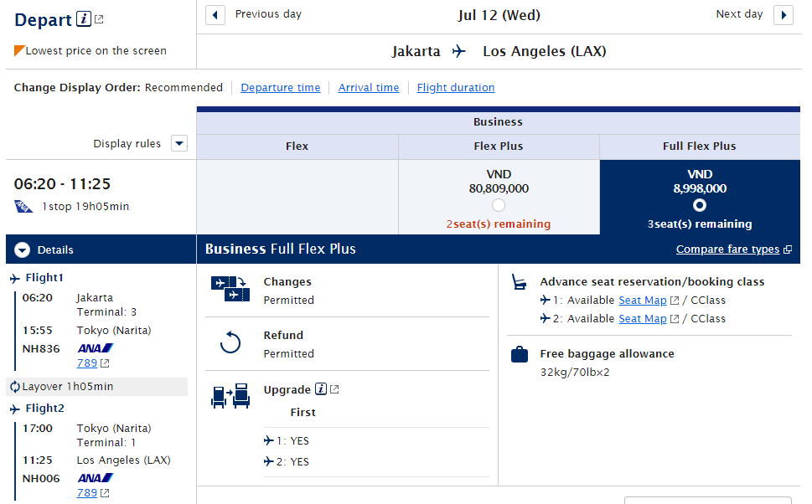
Task: Sort flights by Departure time
Action: (x=281, y=88)
